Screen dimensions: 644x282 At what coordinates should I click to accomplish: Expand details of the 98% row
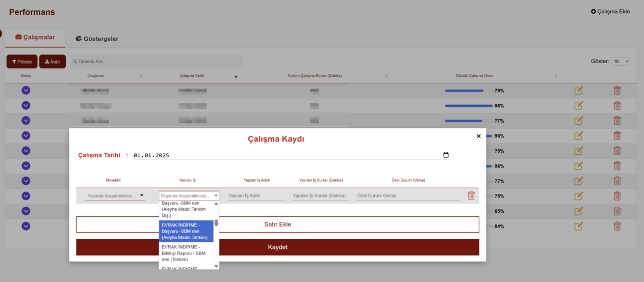click(x=26, y=105)
